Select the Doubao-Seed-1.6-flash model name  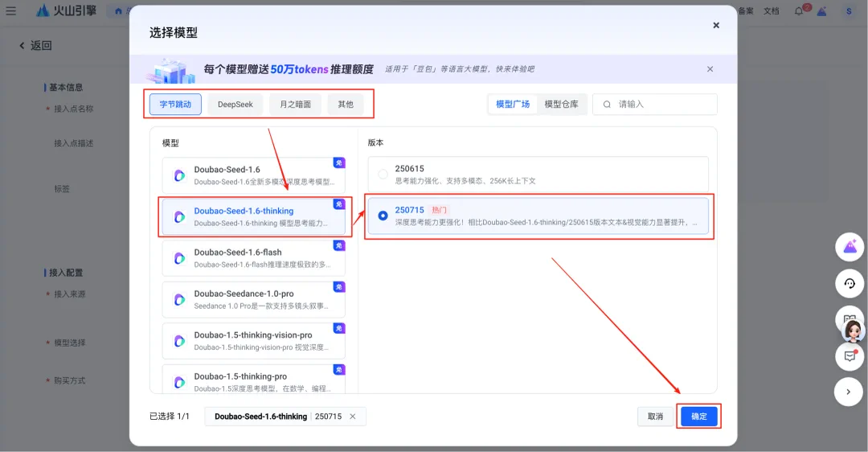tap(238, 252)
